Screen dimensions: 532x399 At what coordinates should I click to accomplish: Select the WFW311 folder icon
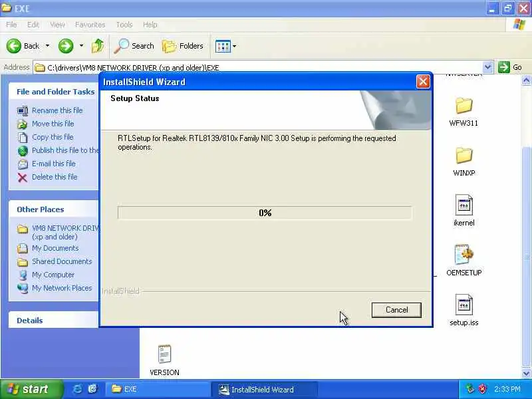click(464, 106)
